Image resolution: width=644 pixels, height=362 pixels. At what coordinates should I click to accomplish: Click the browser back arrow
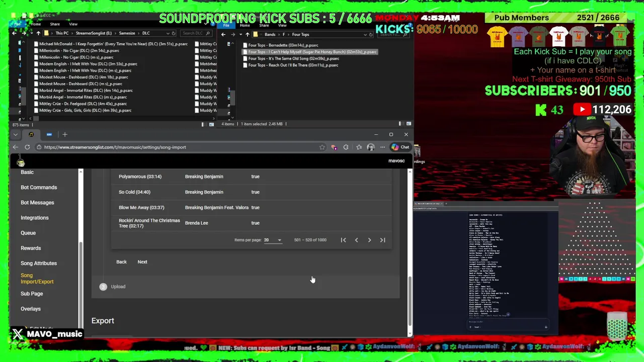click(x=15, y=147)
